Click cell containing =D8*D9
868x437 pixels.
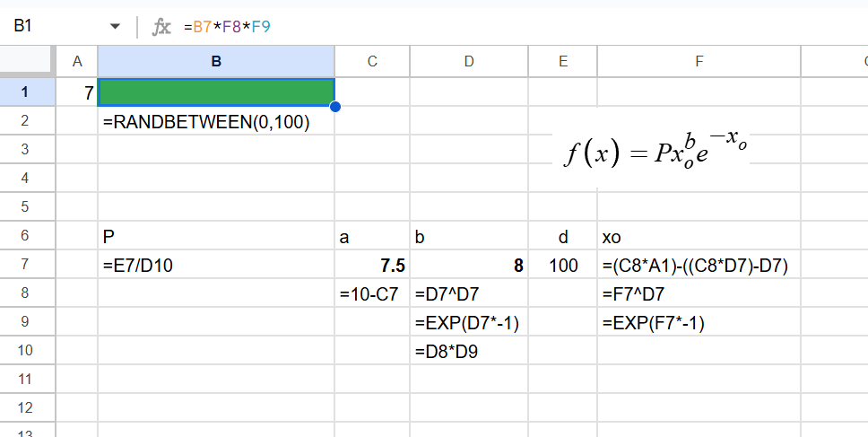(469, 351)
